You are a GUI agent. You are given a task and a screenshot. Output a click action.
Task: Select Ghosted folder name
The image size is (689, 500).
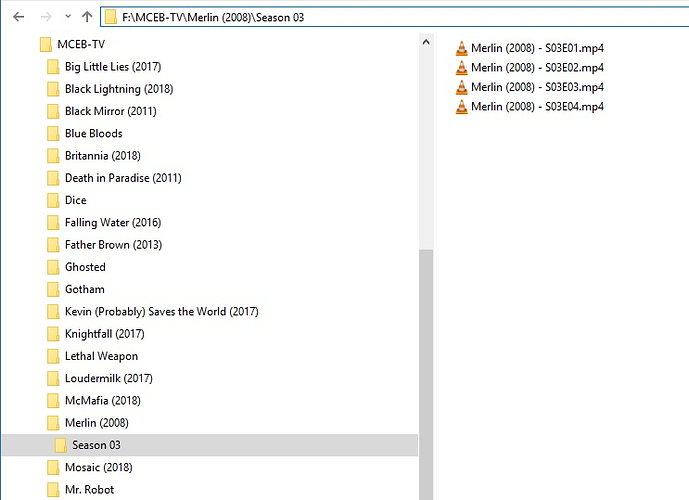coord(85,267)
